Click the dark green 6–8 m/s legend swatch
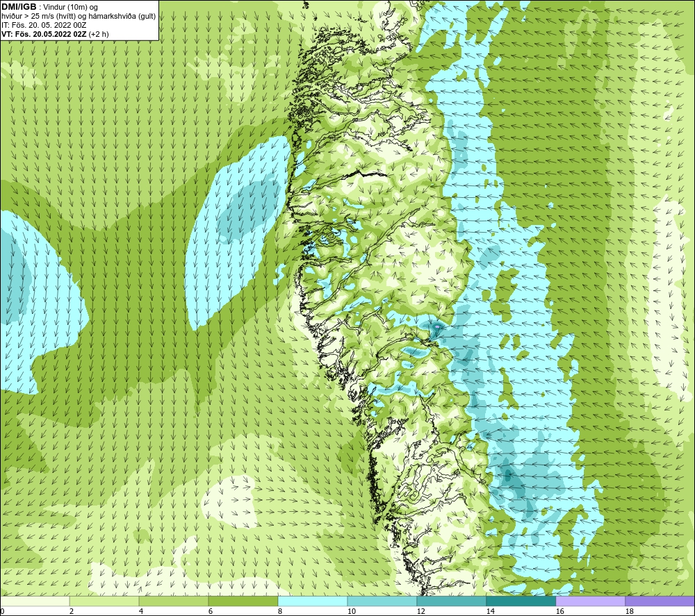Screen dimensions: 695x616 click(243, 601)
